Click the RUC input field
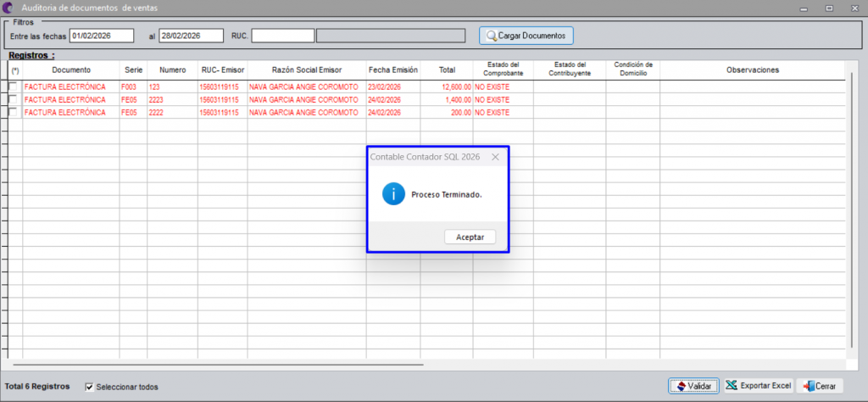Image resolution: width=868 pixels, height=402 pixels. click(x=283, y=36)
